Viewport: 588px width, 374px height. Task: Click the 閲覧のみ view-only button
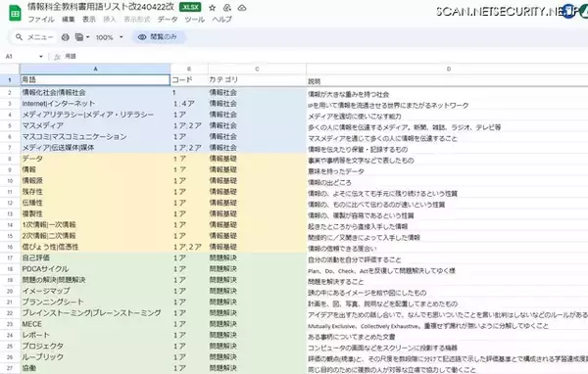tap(158, 37)
